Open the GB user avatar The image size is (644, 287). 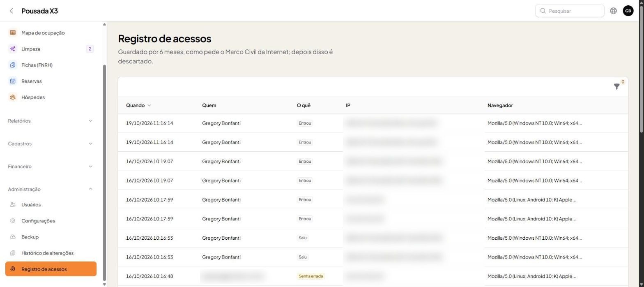[x=628, y=11]
